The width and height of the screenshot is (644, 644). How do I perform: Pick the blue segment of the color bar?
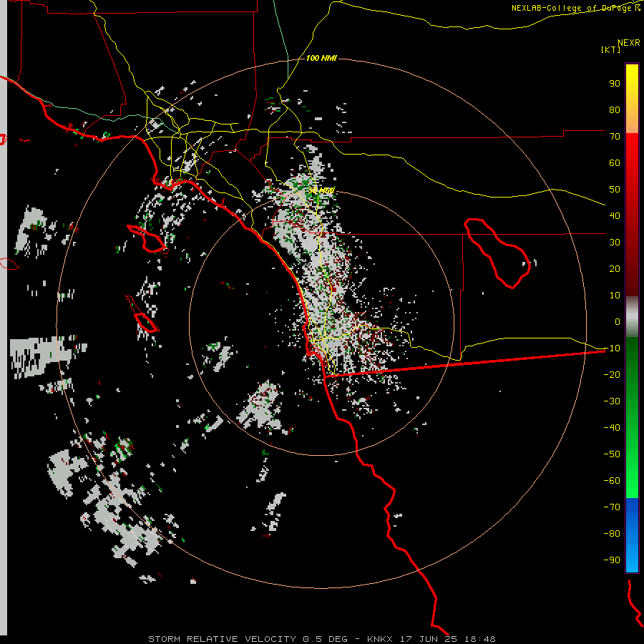click(x=632, y=535)
